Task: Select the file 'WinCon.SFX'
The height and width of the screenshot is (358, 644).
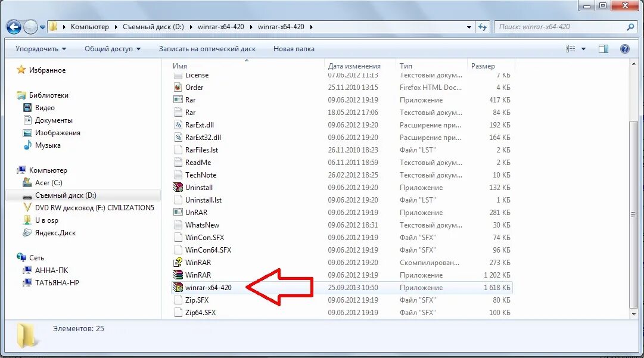Action: coord(204,238)
